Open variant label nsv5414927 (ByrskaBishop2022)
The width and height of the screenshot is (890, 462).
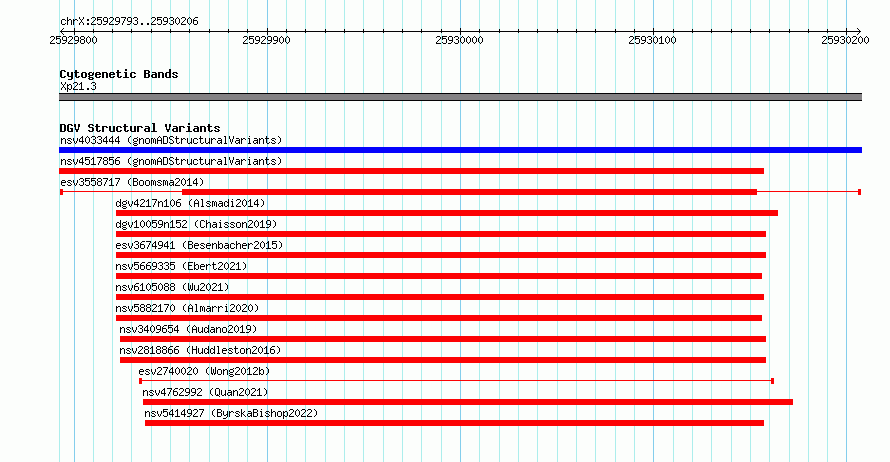tap(231, 413)
